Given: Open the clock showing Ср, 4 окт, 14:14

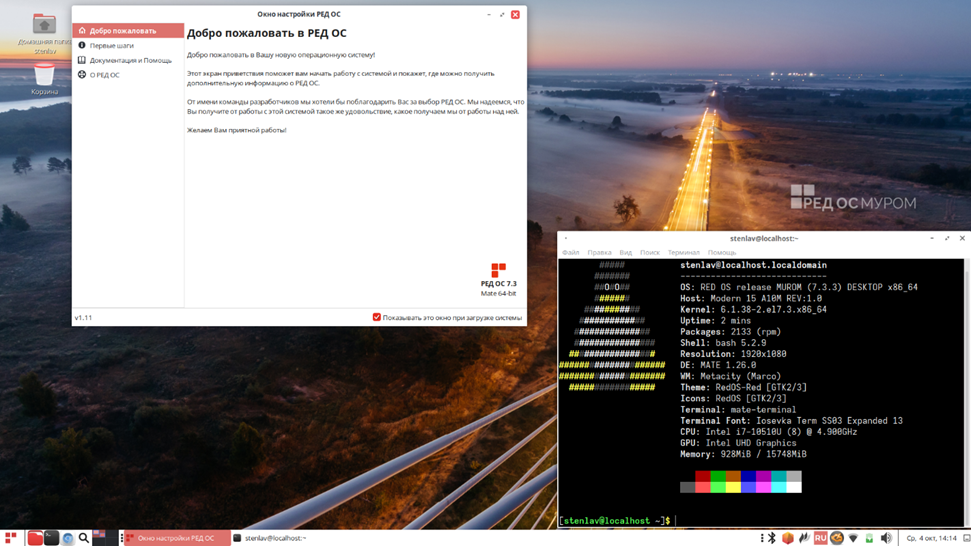Looking at the screenshot, I should pos(931,538).
